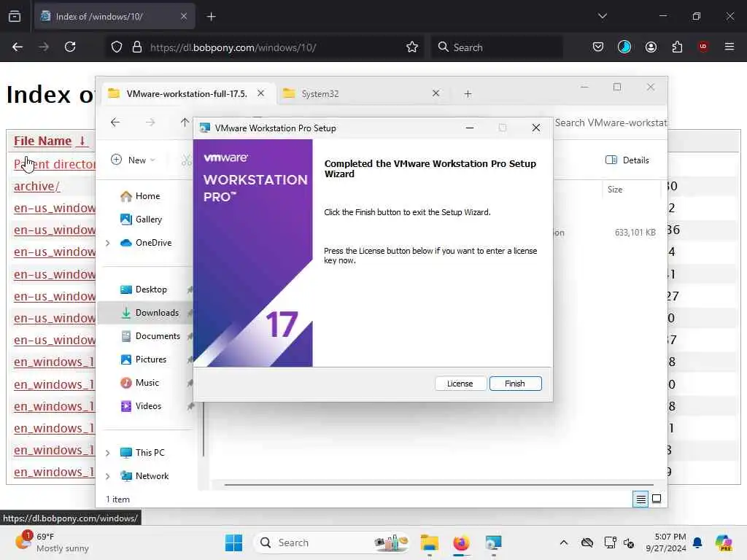
Task: Open Videos in Explorer sidebar
Action: (147, 406)
